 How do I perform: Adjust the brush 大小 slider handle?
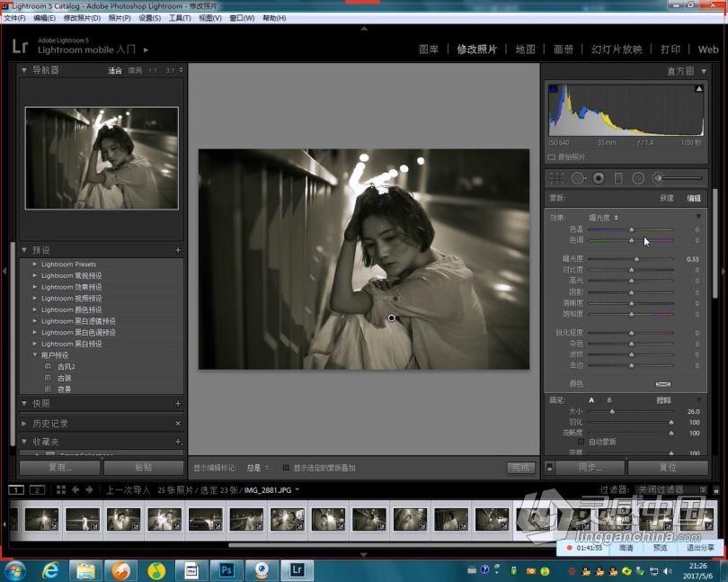(x=612, y=412)
